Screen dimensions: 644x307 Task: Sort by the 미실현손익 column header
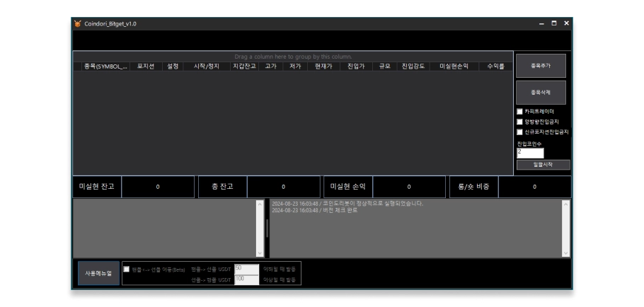click(454, 66)
